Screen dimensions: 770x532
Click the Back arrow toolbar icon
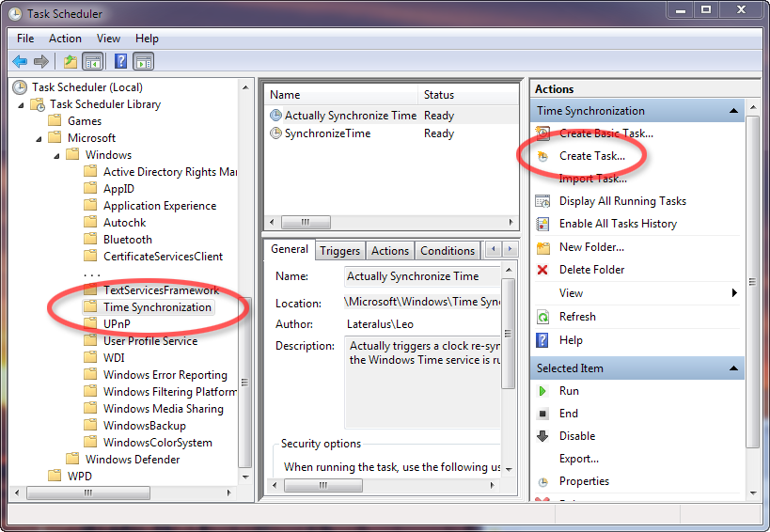pos(20,62)
